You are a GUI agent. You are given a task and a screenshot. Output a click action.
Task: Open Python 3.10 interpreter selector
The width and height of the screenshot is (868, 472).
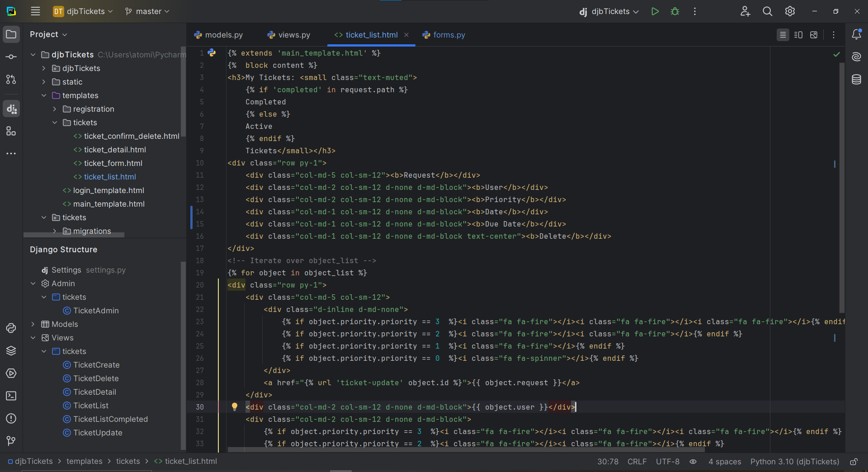click(x=795, y=462)
